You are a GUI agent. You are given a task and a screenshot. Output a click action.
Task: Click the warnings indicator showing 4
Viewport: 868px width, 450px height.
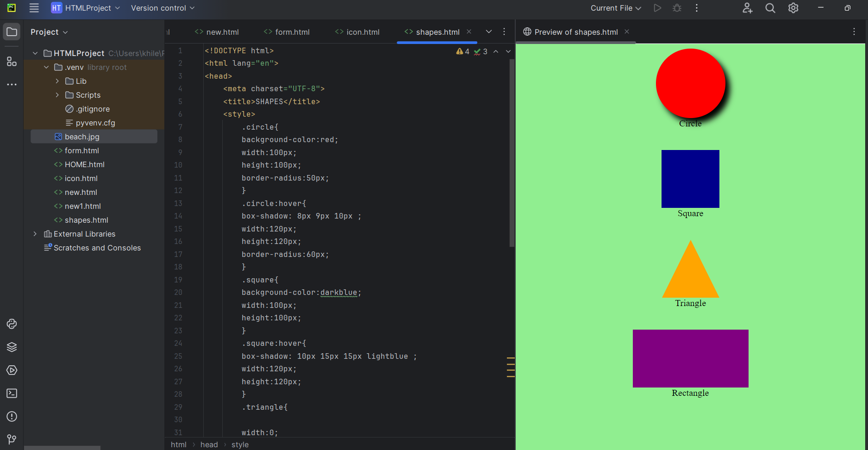[462, 51]
